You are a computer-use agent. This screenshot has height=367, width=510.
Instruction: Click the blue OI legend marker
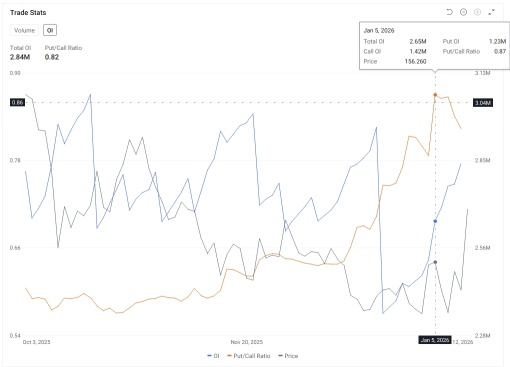tap(209, 356)
